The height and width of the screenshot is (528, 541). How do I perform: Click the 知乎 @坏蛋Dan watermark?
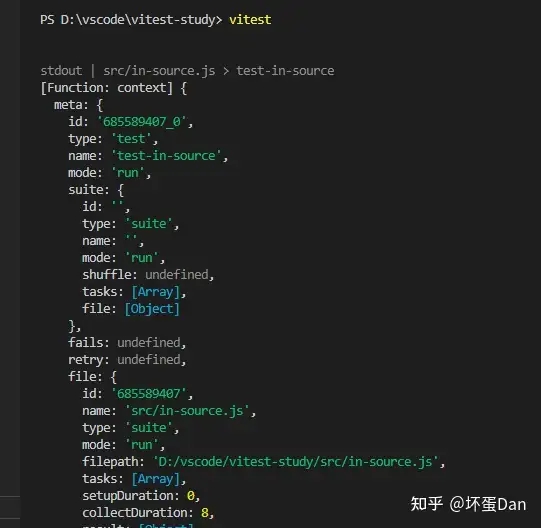click(x=468, y=504)
